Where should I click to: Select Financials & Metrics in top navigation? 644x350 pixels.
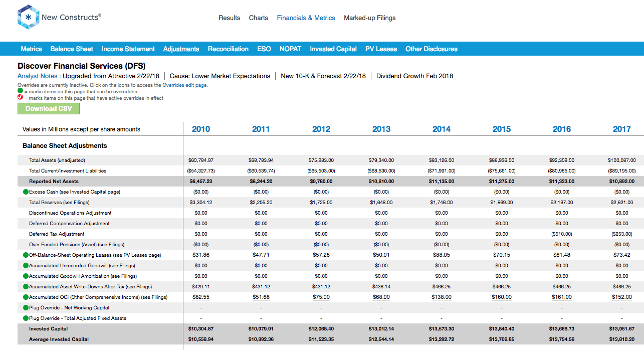(x=306, y=18)
